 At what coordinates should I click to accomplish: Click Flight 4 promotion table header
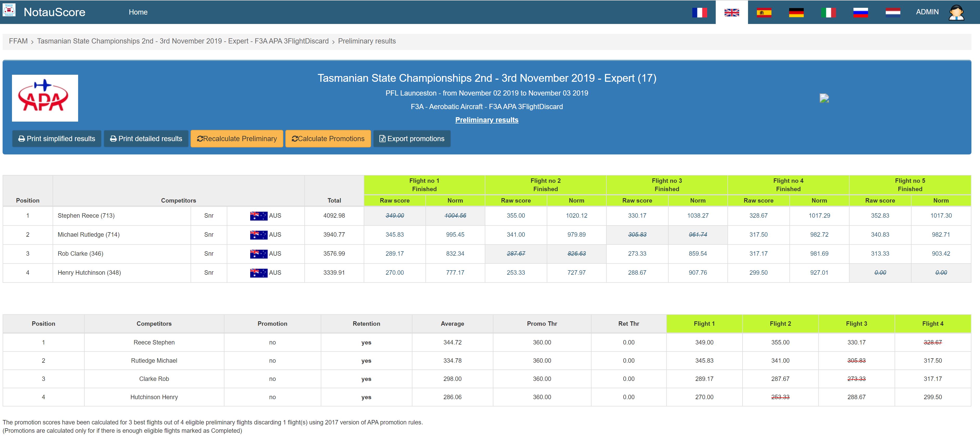point(933,324)
